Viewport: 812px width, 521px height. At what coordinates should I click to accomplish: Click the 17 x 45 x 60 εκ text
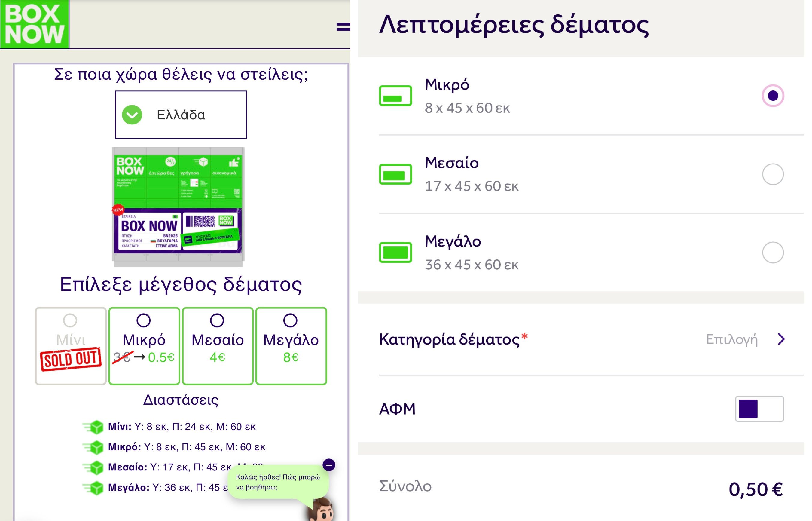click(472, 186)
